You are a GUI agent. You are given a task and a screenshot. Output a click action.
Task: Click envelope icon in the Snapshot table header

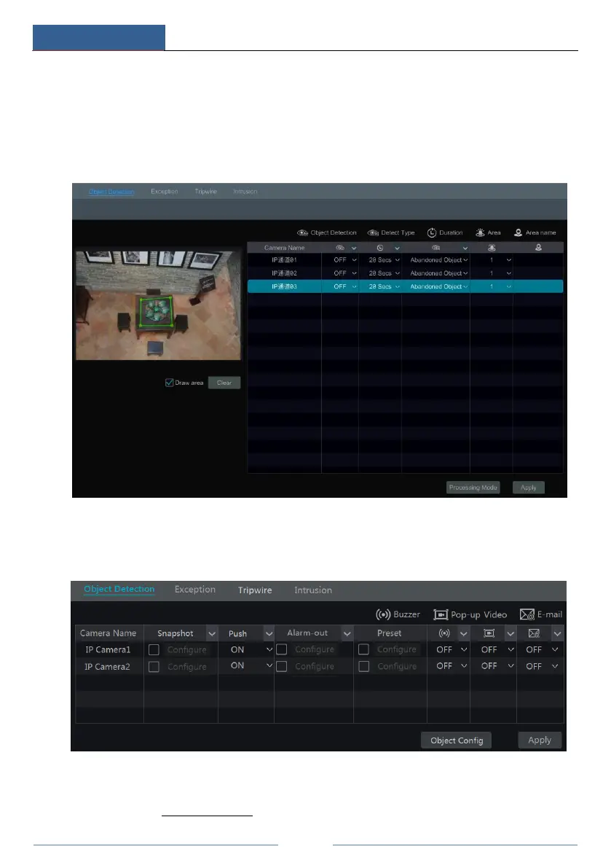pos(534,633)
